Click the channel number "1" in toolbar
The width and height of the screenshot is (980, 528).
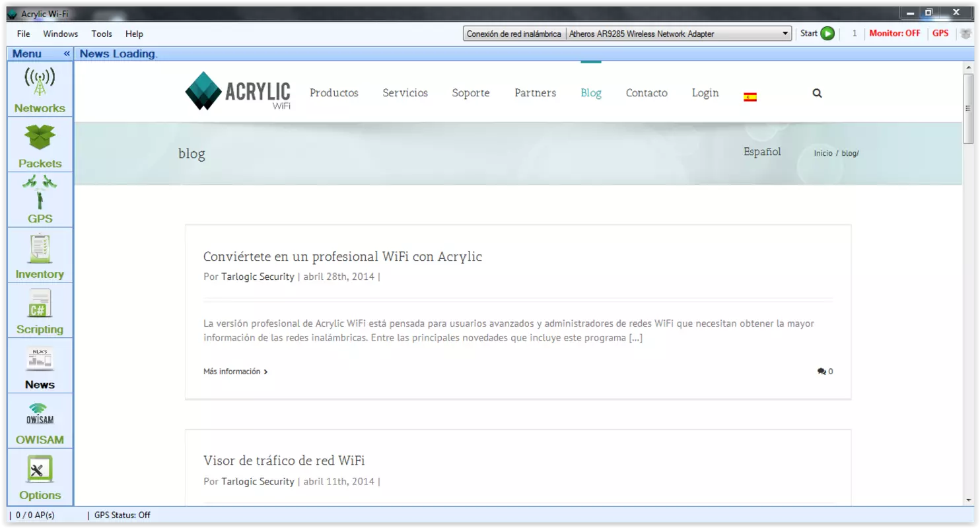click(x=855, y=33)
